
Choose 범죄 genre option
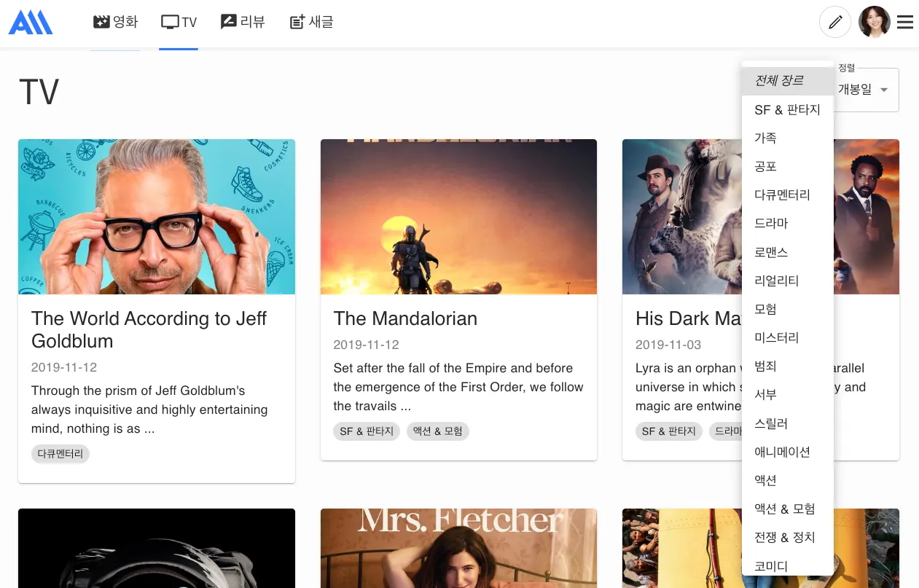tap(788, 366)
